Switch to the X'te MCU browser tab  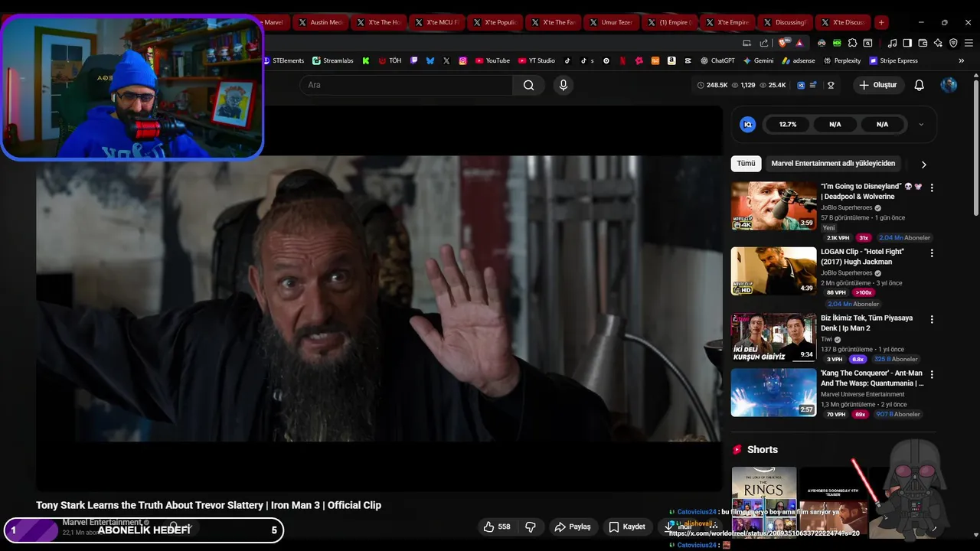click(x=437, y=22)
